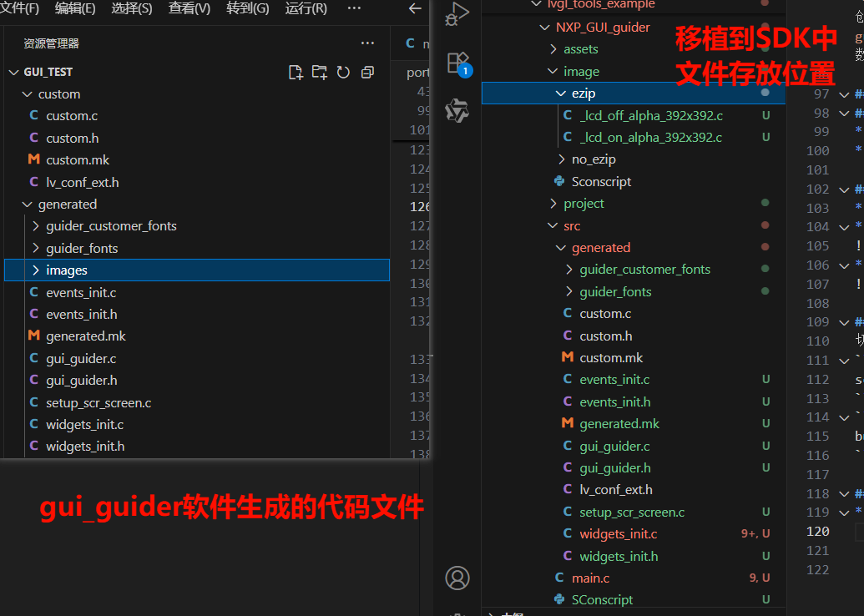Open the Accounts icon in activity bar
864x616 pixels.
click(x=457, y=578)
